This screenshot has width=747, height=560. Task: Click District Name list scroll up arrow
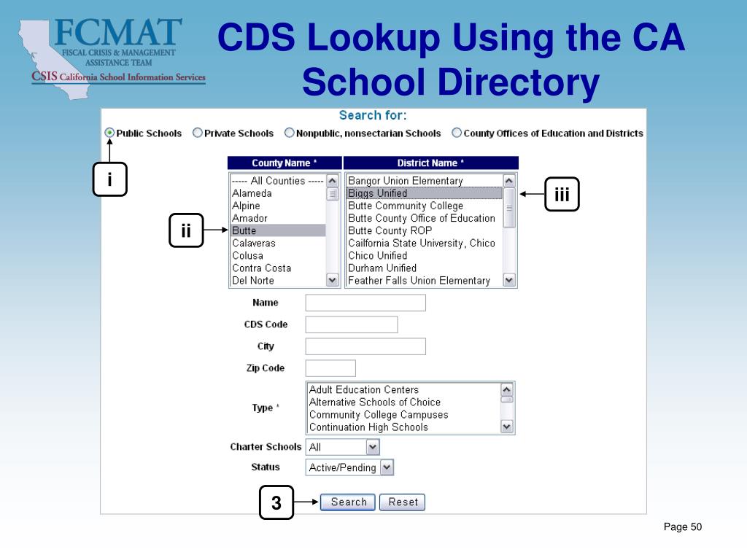pos(508,181)
